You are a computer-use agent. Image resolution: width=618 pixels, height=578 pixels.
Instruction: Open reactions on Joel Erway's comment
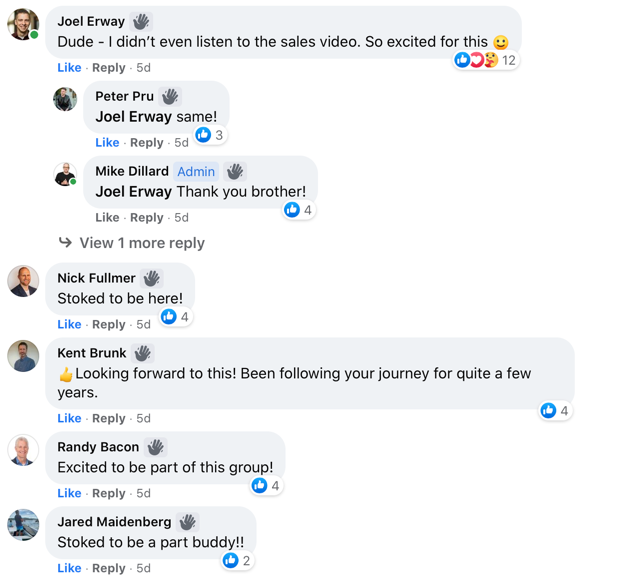(x=486, y=60)
